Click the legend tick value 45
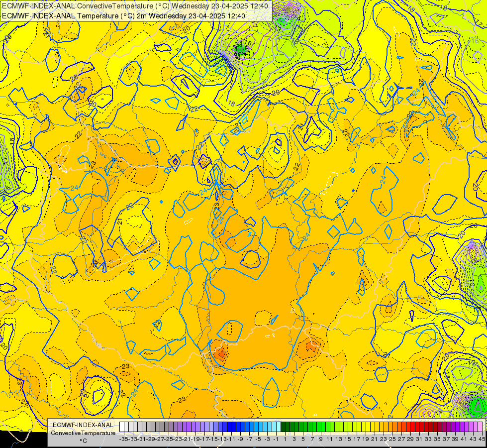Screen dimensions: 487x448 point(482,439)
